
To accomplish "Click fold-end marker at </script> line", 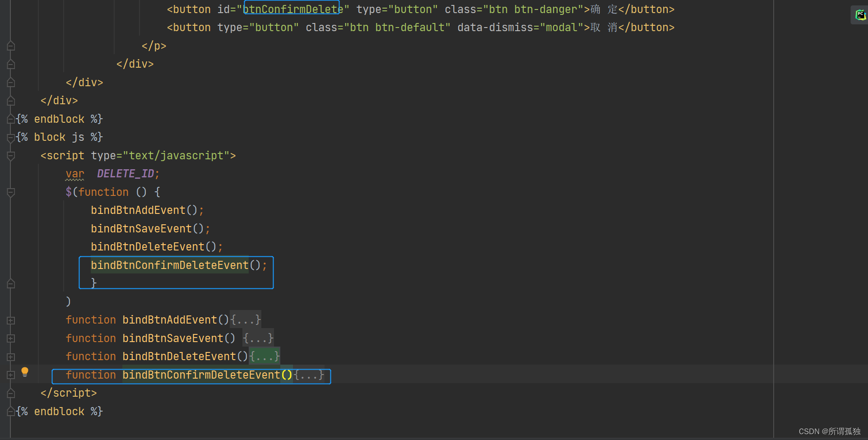I will point(11,394).
